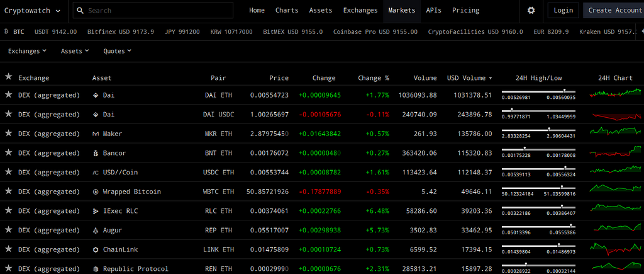Open BitMEX USD 9155.0 ticker
Screen dimensions: 644x274
click(293, 31)
